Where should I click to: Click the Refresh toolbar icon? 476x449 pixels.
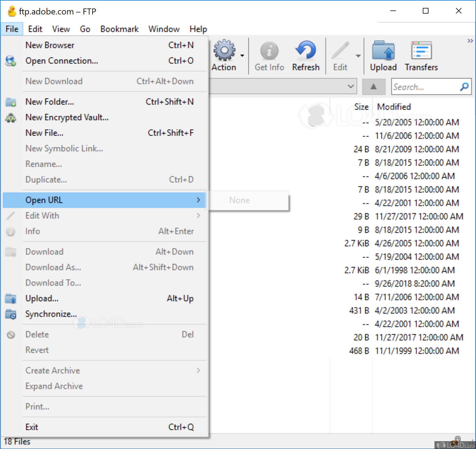tap(306, 50)
